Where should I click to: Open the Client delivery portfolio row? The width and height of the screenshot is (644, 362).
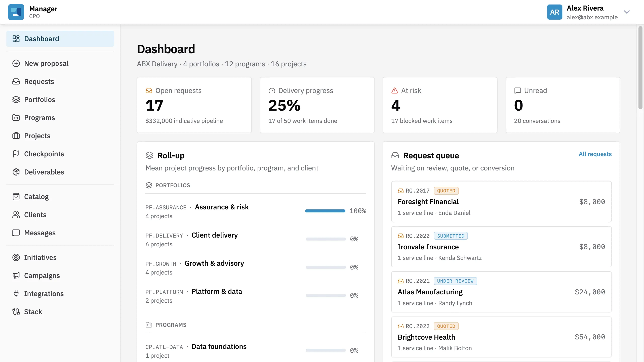(x=256, y=239)
